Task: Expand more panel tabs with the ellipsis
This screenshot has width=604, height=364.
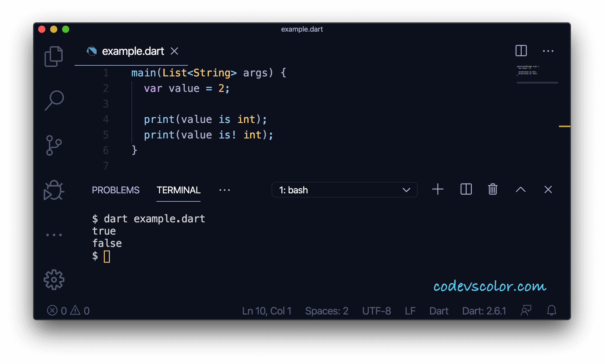Action: (x=224, y=190)
